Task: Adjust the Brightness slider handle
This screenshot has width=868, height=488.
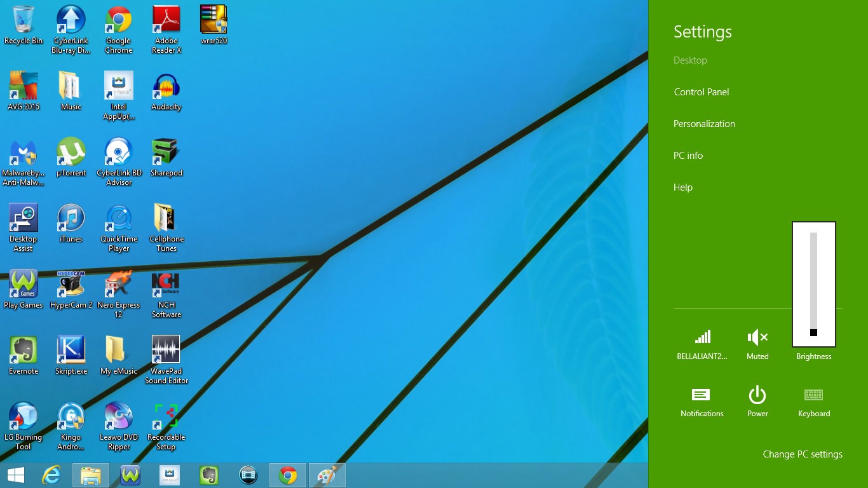Action: (813, 332)
